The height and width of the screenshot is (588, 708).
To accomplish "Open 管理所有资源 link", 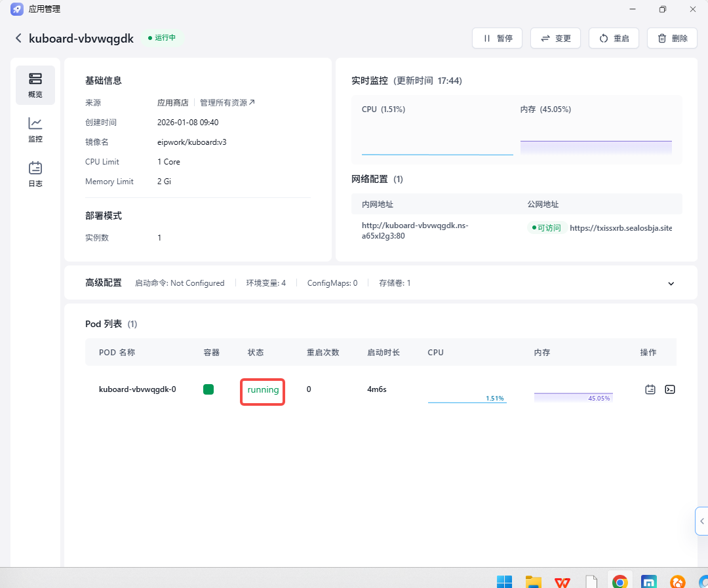I will 227,102.
